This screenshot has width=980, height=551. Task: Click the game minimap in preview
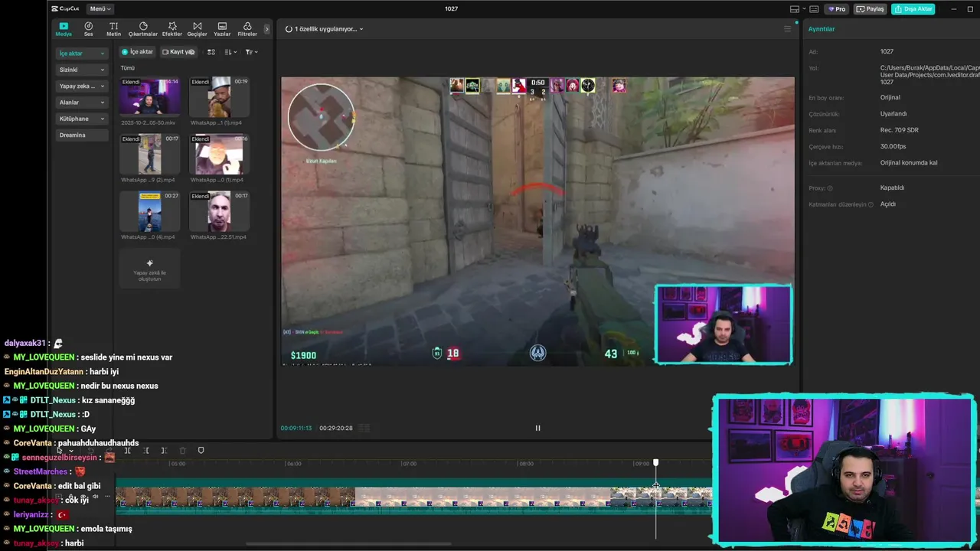[321, 117]
